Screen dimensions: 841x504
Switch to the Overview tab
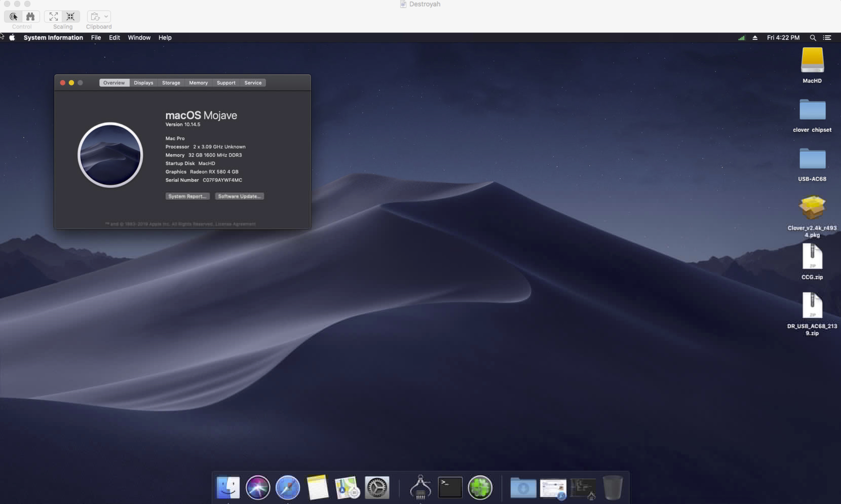(x=114, y=82)
